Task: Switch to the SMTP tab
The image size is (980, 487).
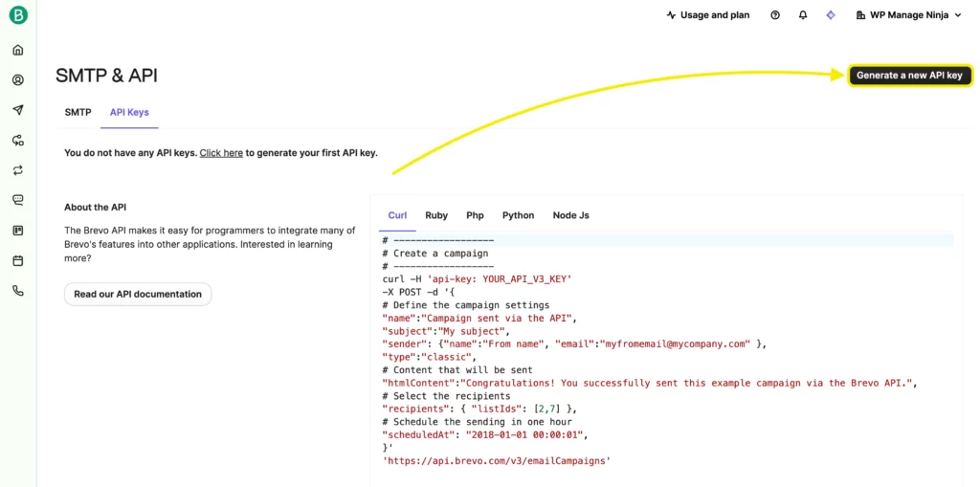Action: tap(78, 113)
